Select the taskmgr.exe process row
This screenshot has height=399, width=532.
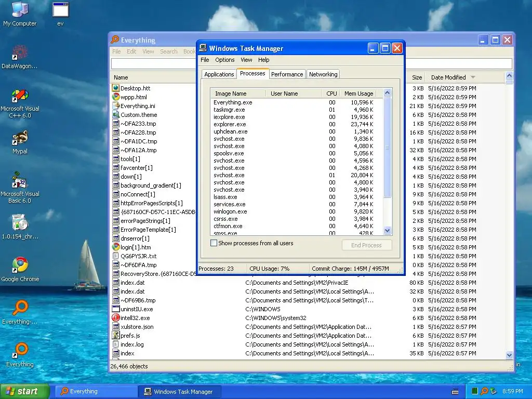pos(297,110)
